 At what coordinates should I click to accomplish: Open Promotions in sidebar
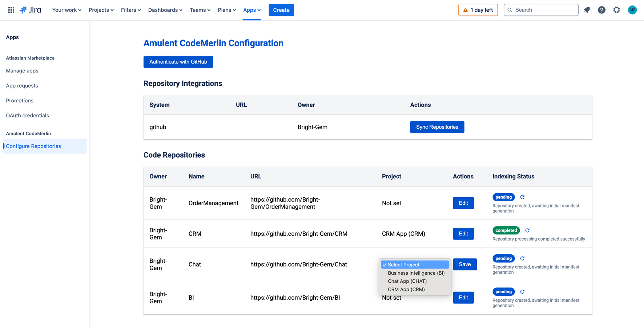coord(20,101)
